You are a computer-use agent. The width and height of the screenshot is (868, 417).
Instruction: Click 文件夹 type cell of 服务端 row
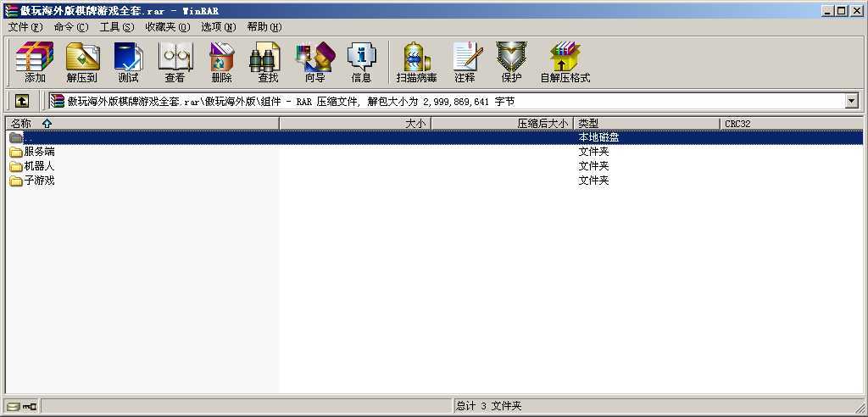click(593, 152)
